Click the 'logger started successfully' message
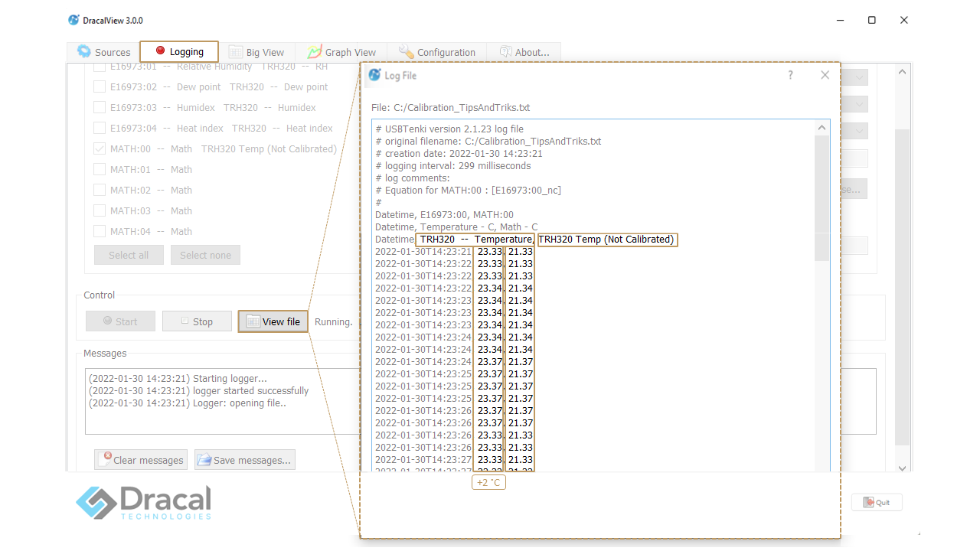 (199, 390)
